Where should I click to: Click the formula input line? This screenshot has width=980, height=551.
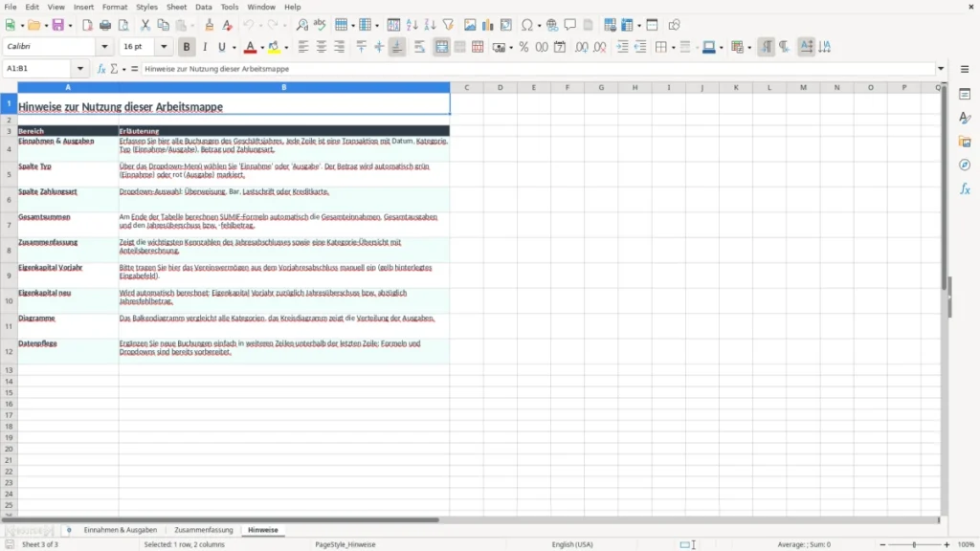(x=538, y=69)
